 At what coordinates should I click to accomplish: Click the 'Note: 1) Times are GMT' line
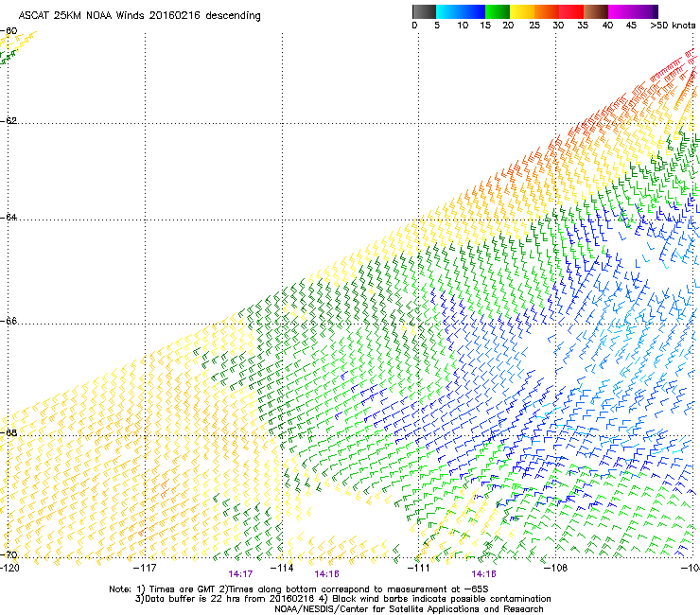[299, 589]
